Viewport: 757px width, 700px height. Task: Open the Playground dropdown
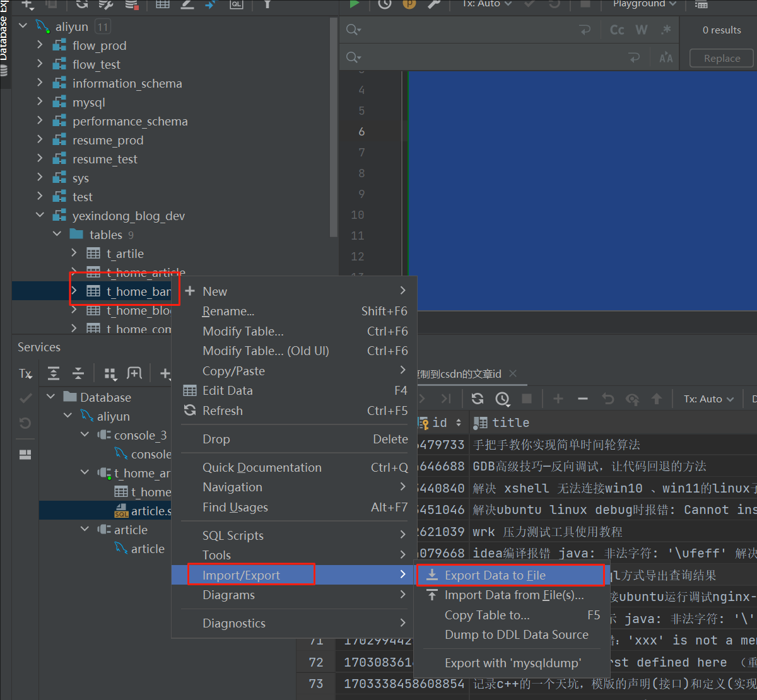642,5
